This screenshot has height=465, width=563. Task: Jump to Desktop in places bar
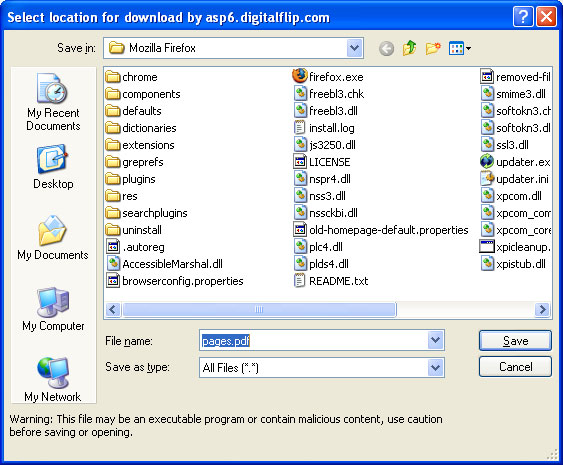tap(53, 167)
